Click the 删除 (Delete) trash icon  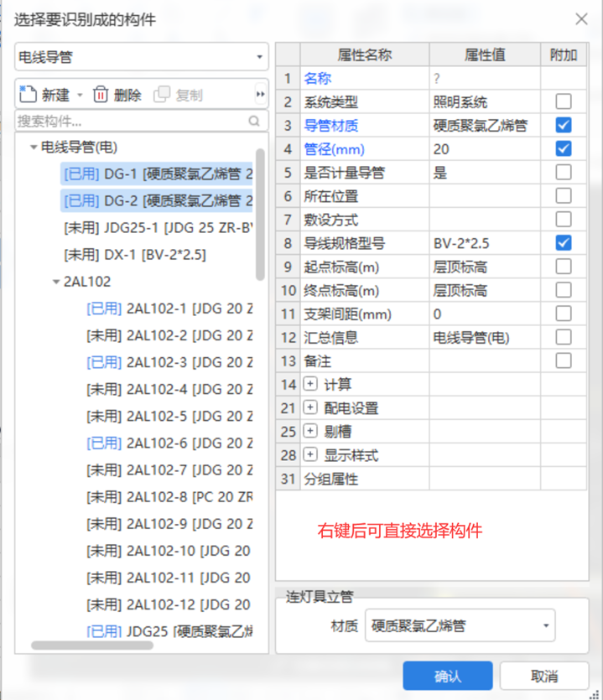tap(101, 95)
